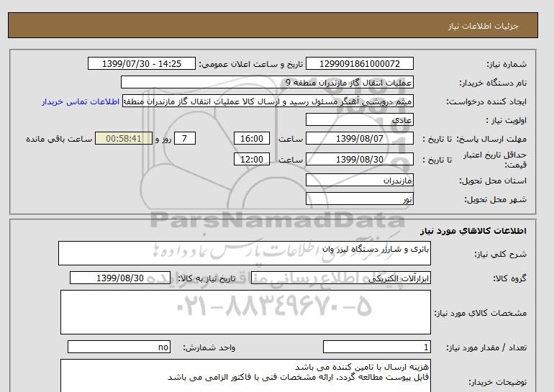Click the buyer organization name field
This screenshot has width=554, height=392.
pos(267,82)
